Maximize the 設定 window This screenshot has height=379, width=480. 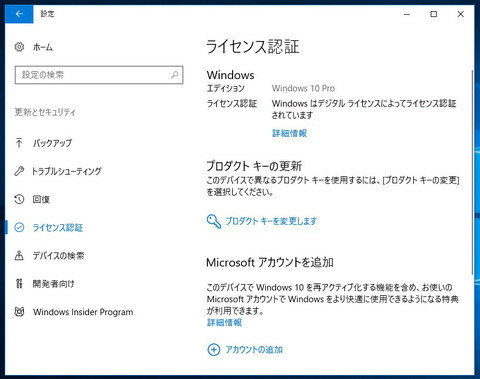tap(434, 14)
